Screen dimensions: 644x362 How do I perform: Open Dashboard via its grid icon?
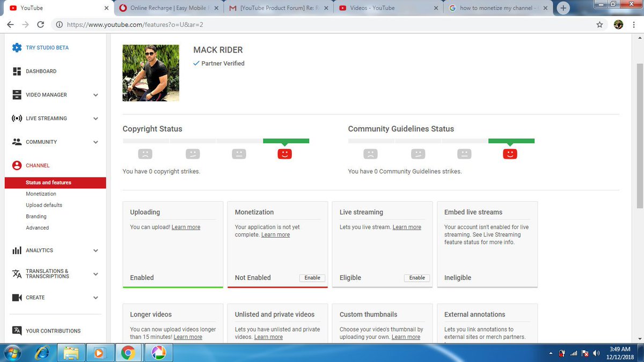pyautogui.click(x=17, y=71)
